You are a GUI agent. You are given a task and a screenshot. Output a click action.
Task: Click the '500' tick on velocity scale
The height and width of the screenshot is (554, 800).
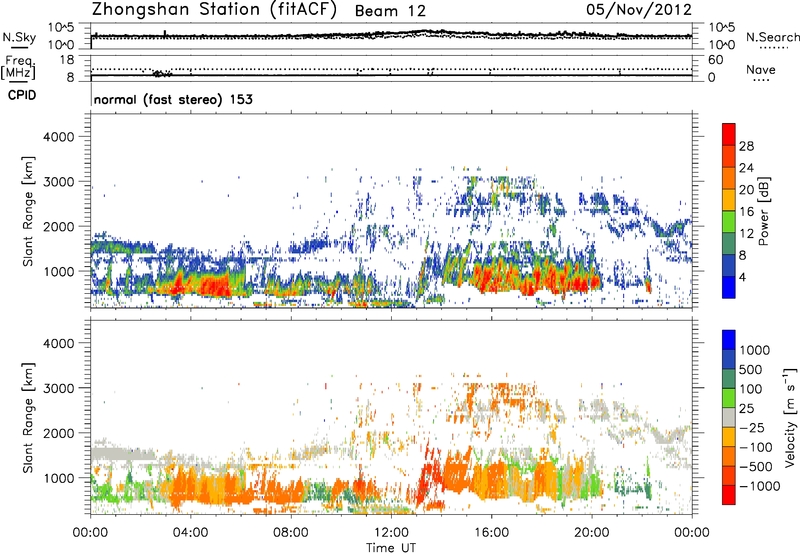(x=751, y=370)
